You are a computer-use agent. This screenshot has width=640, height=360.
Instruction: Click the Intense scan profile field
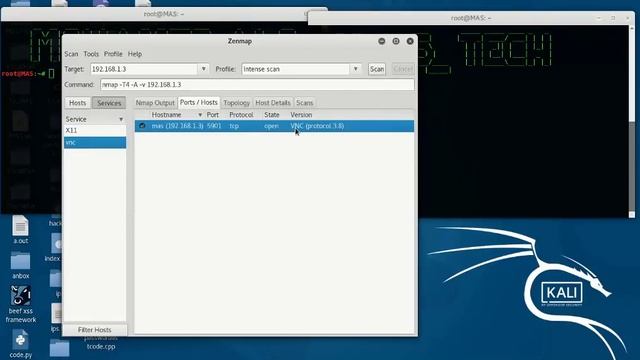(x=296, y=69)
